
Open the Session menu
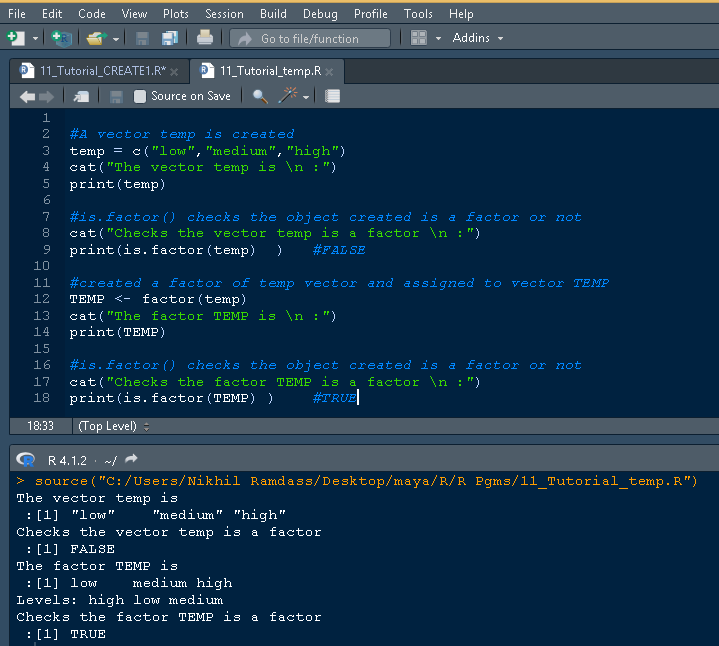[224, 14]
